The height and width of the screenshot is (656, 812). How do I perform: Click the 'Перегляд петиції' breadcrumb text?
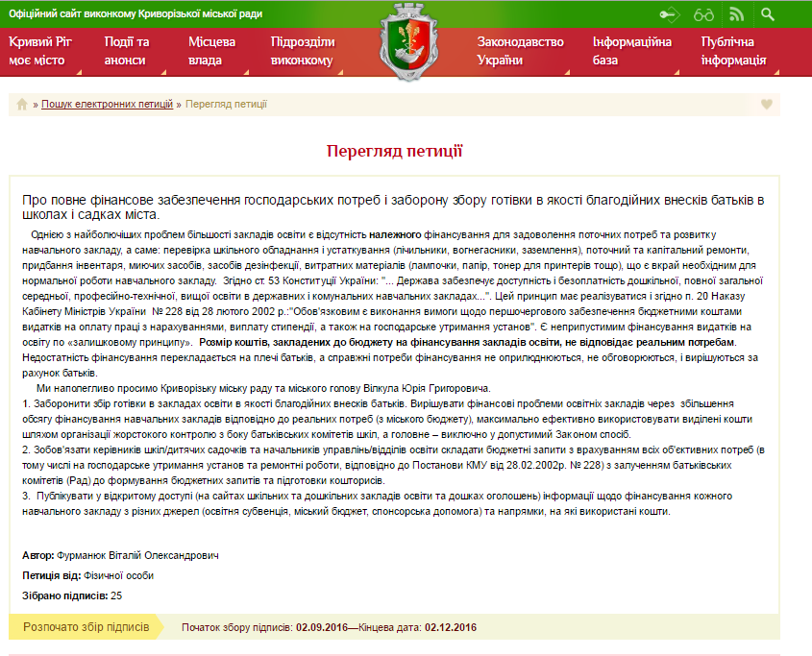click(227, 104)
